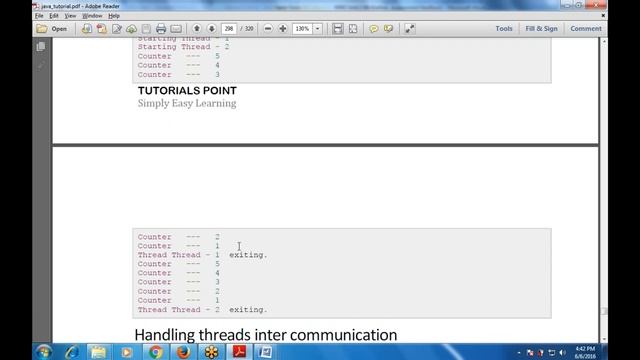Click the Save file floppy icon
This screenshot has height=360, width=640.
146,29
